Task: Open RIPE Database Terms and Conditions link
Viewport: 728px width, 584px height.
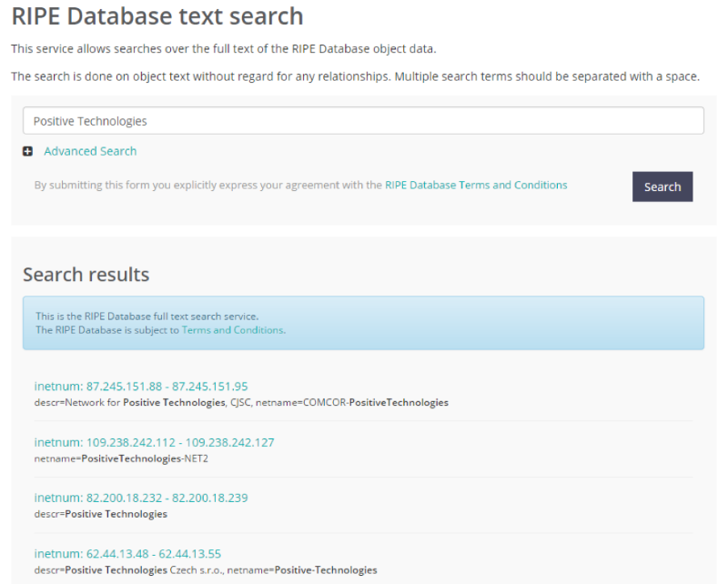Action: pos(476,185)
